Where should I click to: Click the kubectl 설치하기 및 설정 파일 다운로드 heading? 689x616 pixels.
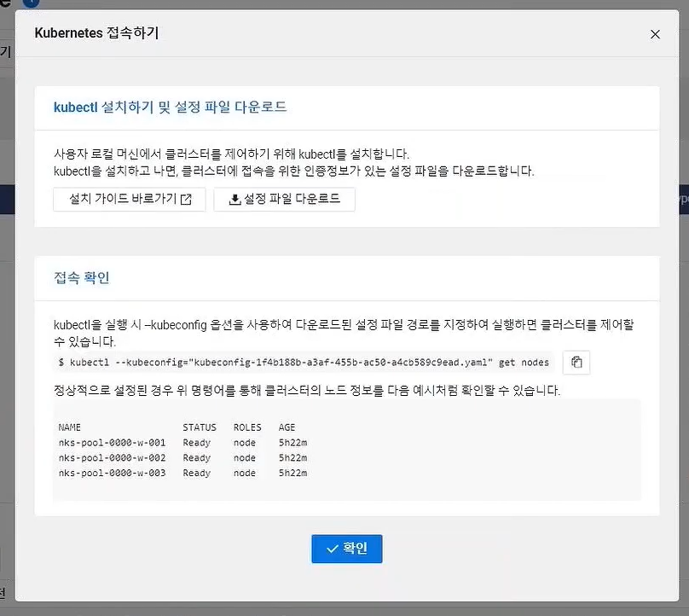coord(170,107)
